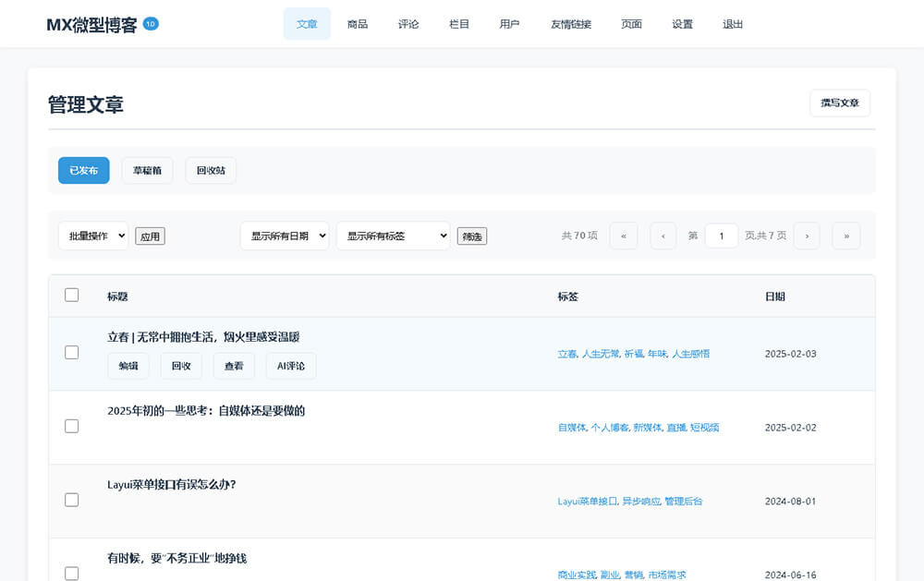Image resolution: width=924 pixels, height=581 pixels.
Task: Click the page number input field
Action: (x=722, y=236)
